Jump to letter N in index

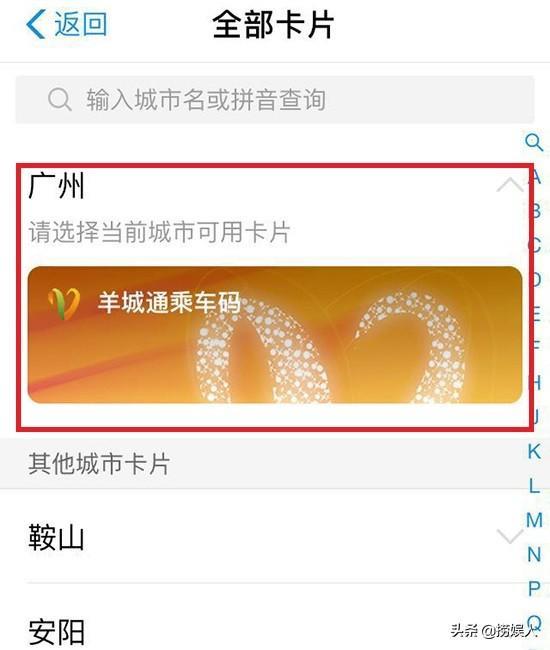point(534,554)
